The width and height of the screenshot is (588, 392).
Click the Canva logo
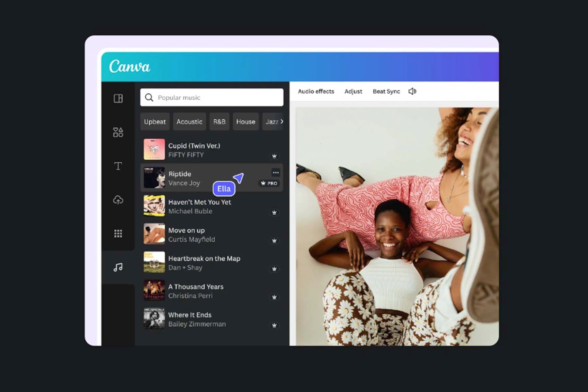tap(130, 67)
